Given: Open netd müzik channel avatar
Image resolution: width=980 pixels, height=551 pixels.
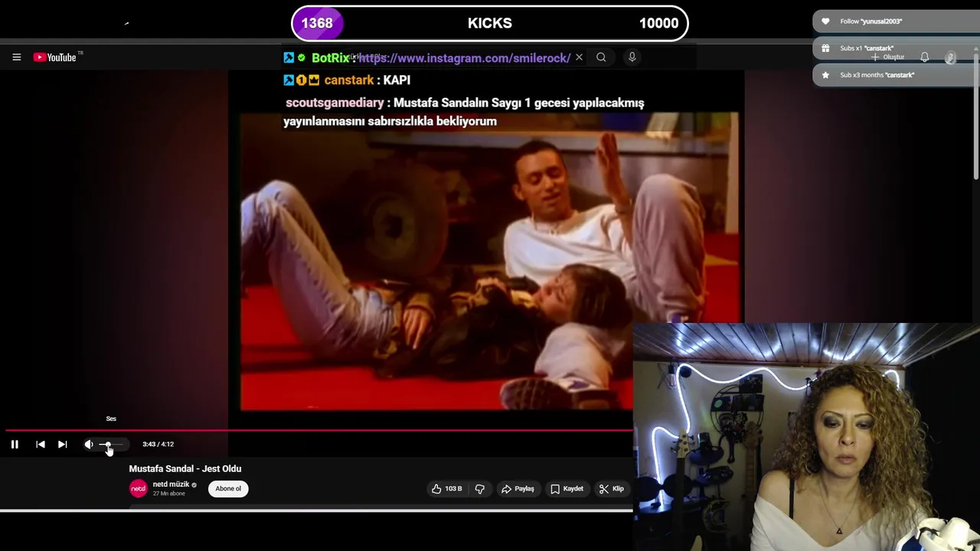Looking at the screenshot, I should click(138, 488).
